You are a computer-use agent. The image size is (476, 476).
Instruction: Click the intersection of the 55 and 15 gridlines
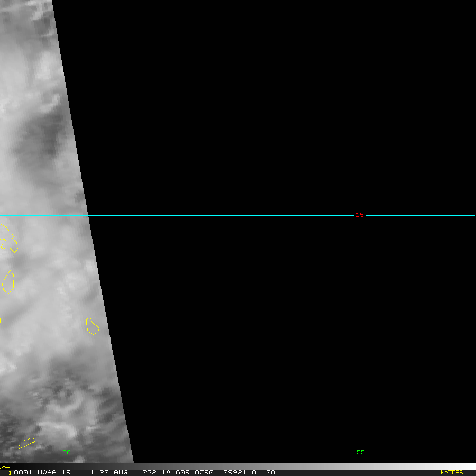pos(360,216)
